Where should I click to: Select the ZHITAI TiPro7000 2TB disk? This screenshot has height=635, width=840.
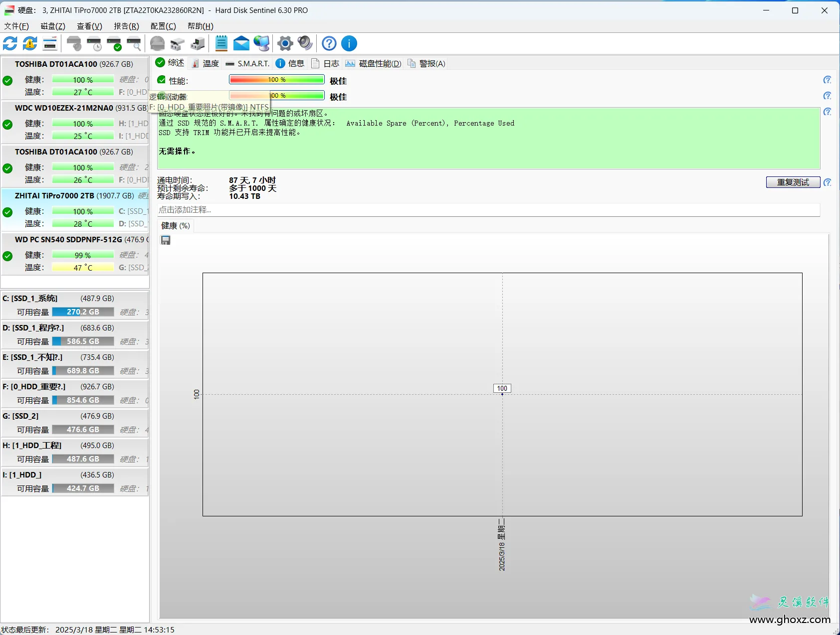[x=75, y=210]
